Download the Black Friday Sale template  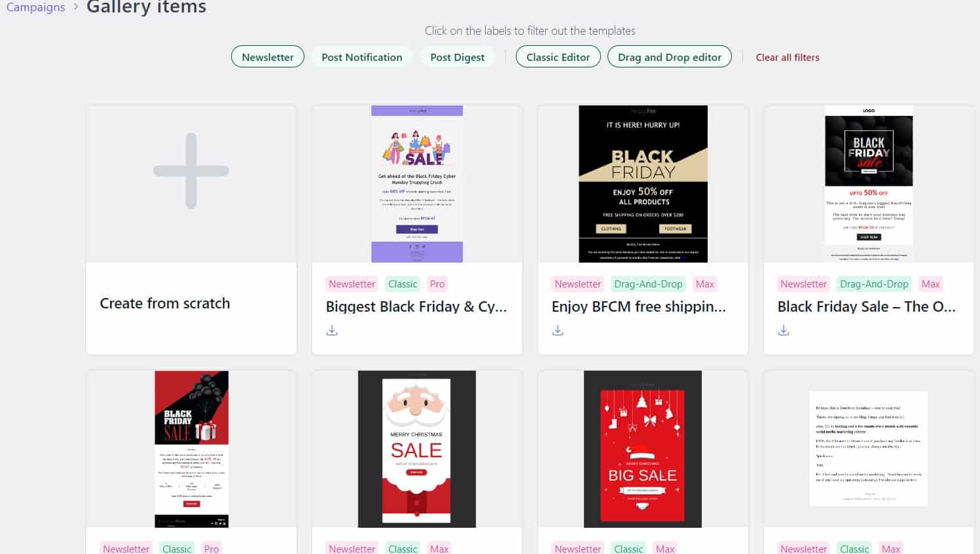point(784,330)
